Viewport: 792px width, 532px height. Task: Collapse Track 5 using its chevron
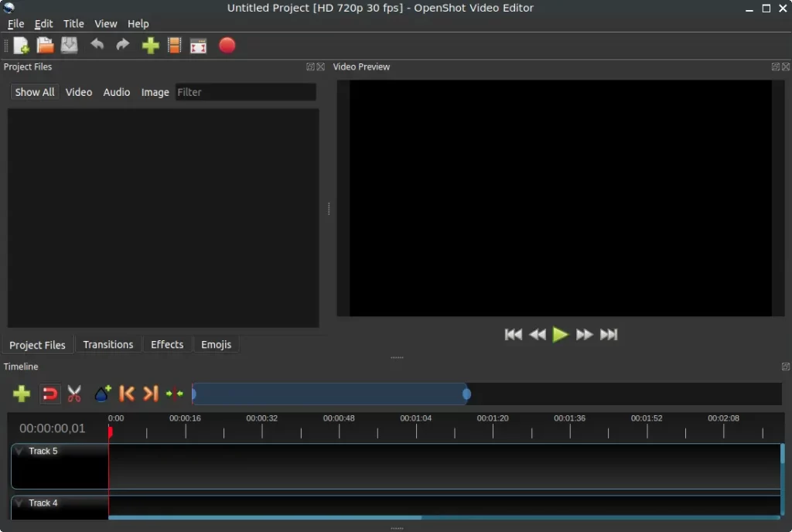19,451
